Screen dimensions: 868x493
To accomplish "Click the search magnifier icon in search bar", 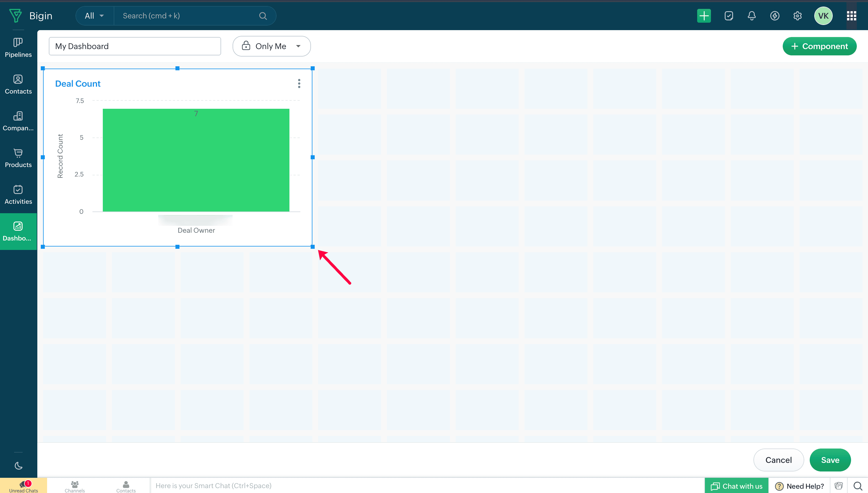I will click(263, 16).
